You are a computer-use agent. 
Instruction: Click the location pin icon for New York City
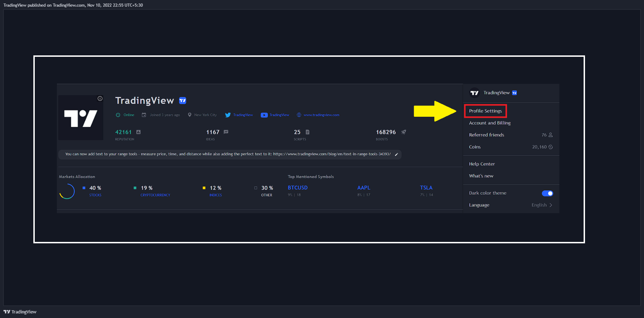(190, 115)
